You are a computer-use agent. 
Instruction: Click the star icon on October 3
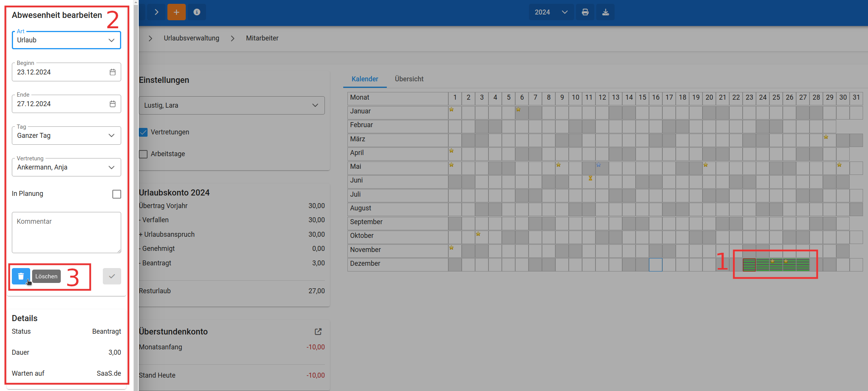[478, 234]
